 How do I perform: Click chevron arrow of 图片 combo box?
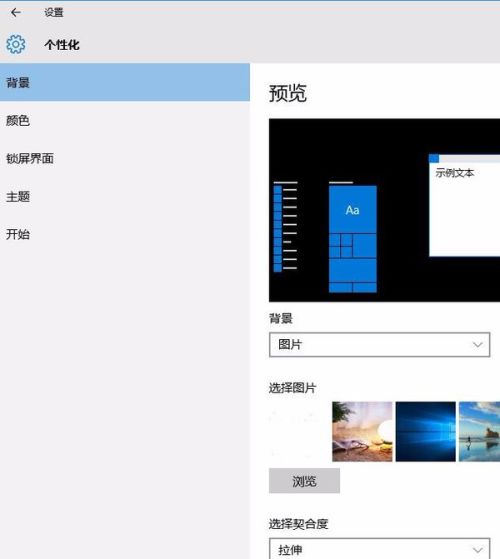(478, 345)
